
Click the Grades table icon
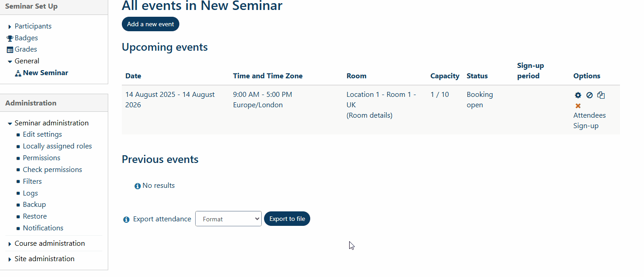pyautogui.click(x=10, y=50)
